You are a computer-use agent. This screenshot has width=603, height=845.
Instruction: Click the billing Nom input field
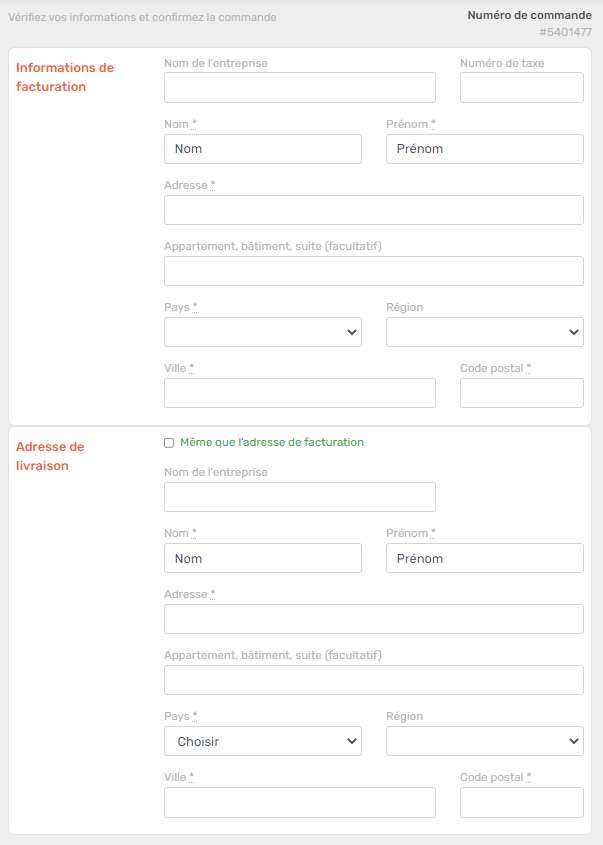[263, 149]
